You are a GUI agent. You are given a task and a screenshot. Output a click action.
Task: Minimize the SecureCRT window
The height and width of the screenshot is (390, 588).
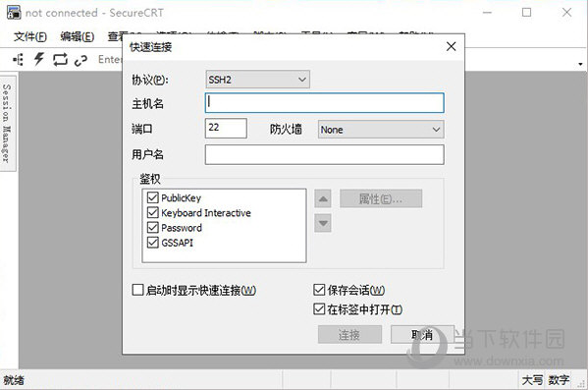[x=487, y=13]
